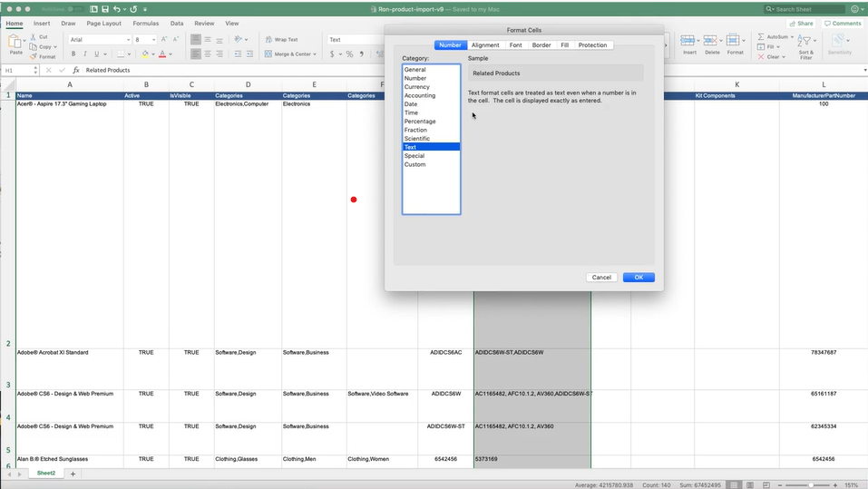Click the Sort & Filter icon
This screenshot has width=868, height=489.
(x=806, y=43)
